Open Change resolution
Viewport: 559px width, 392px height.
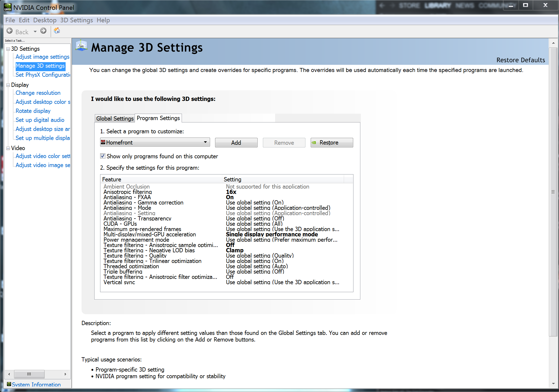tap(38, 93)
